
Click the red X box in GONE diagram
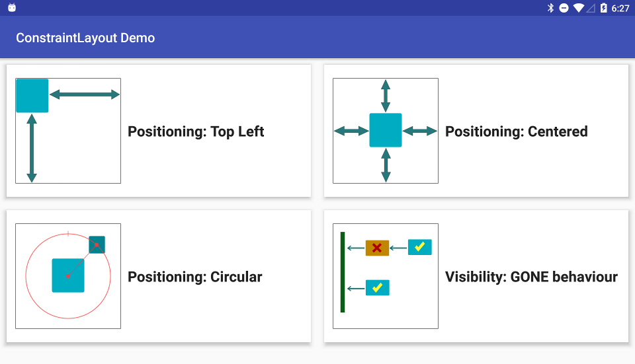[x=377, y=248]
